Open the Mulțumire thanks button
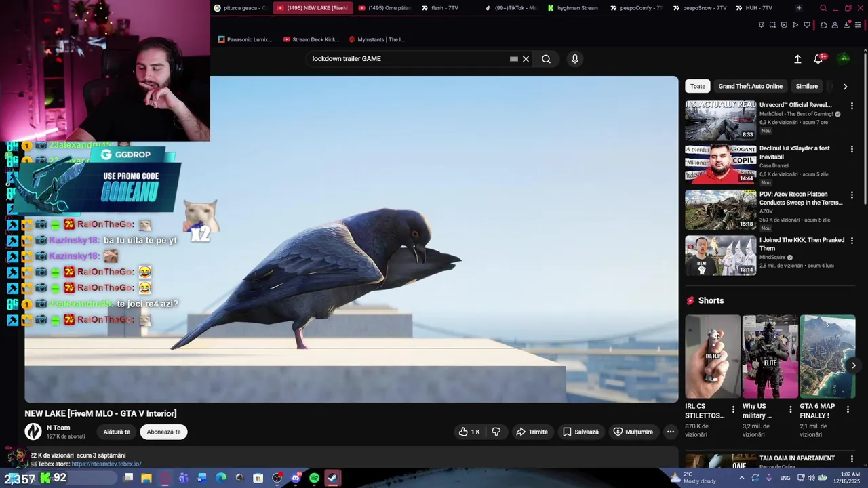 pyautogui.click(x=633, y=432)
